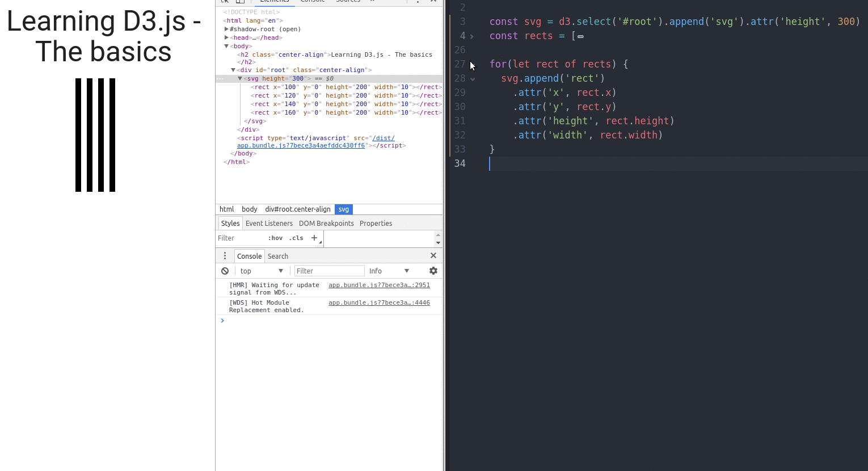Click the 'for(let rect of rects)' code line
Image resolution: width=868 pixels, height=471 pixels.
[559, 64]
